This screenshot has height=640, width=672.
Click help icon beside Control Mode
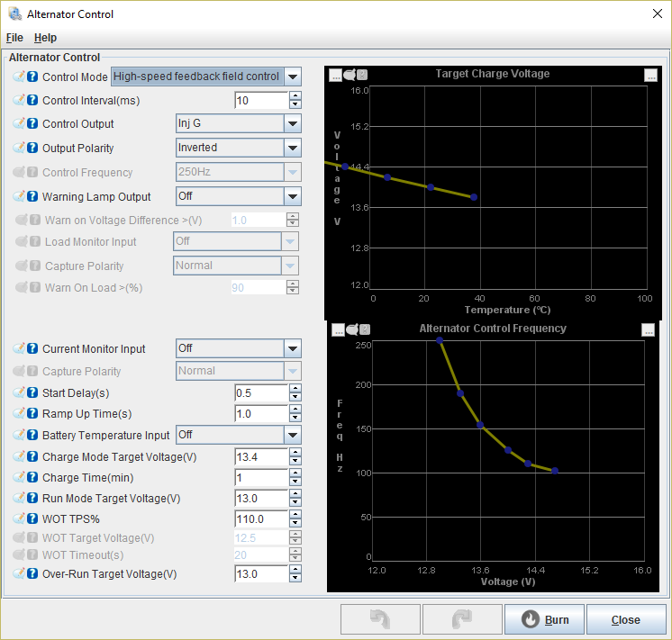[32, 77]
